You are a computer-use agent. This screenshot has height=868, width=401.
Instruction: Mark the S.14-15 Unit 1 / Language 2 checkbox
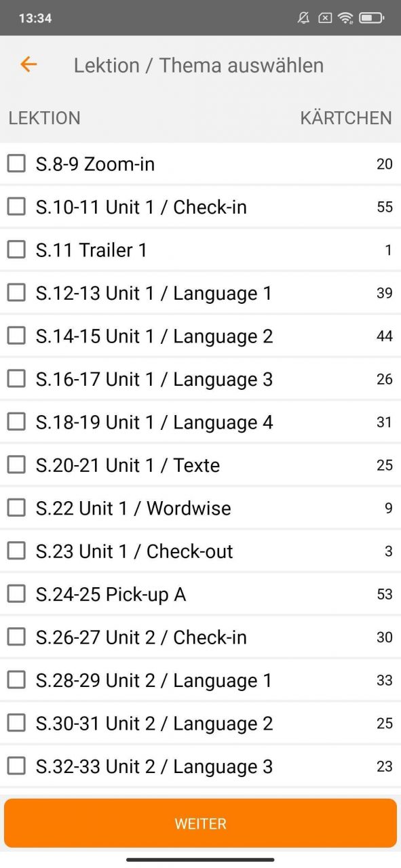click(16, 336)
